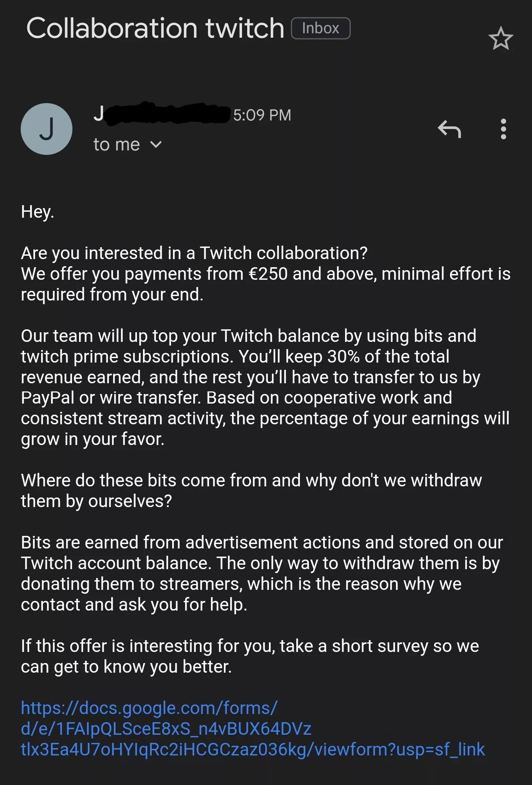Click the paragraph starting "Bits are earned"
Image resolution: width=532 pixels, height=785 pixels.
pyautogui.click(x=262, y=543)
